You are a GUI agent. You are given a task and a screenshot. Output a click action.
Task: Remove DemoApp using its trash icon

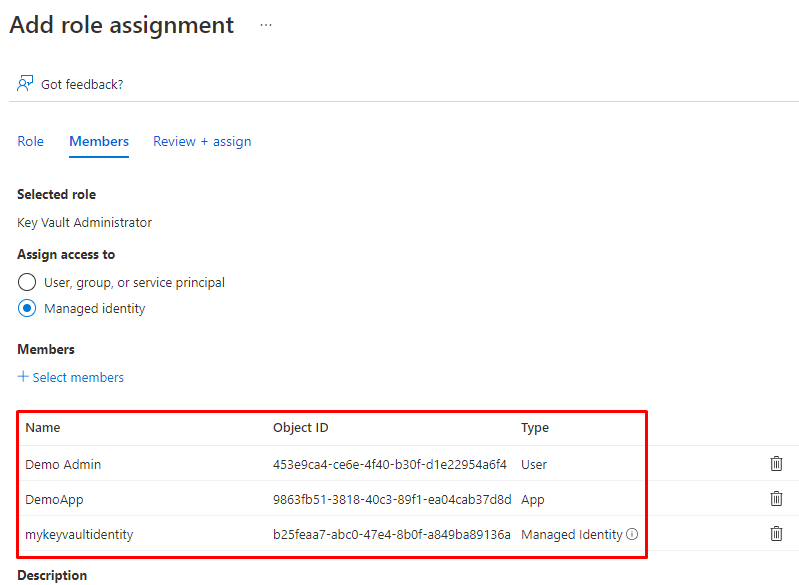776,498
